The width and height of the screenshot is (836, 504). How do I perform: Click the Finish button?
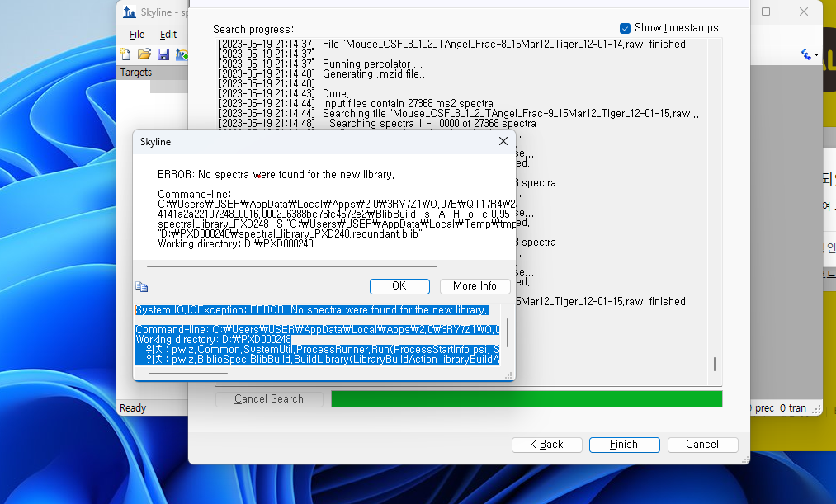[x=623, y=445]
